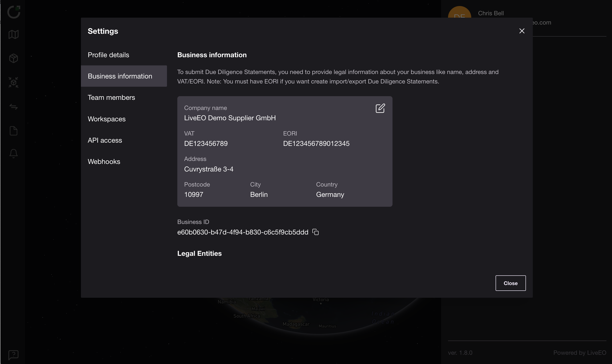Open the map view sidebar icon
This screenshot has height=364, width=612.
14,34
